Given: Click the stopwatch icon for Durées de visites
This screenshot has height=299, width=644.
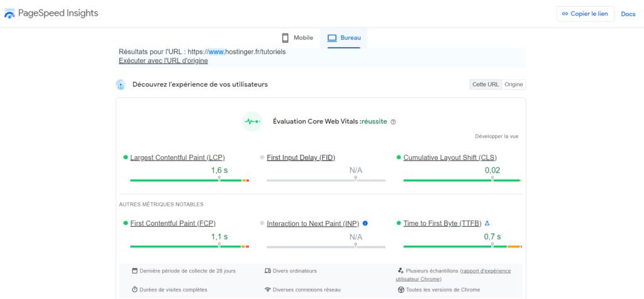Looking at the screenshot, I should point(135,290).
